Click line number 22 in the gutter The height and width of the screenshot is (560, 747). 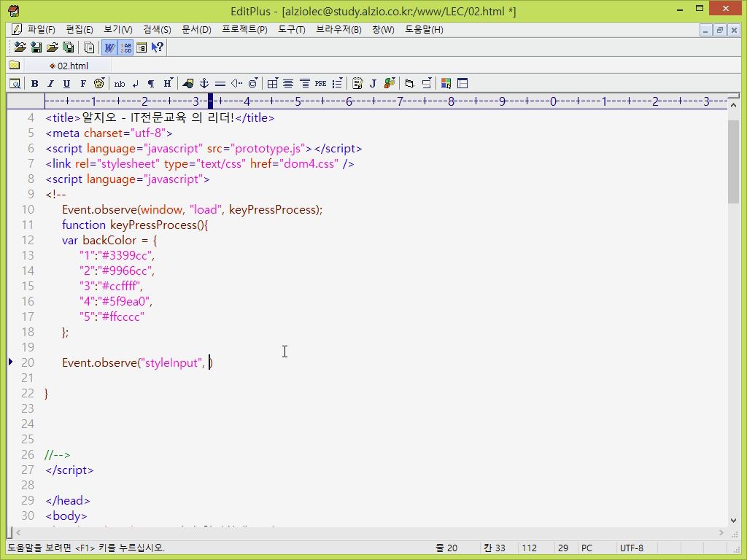(28, 393)
